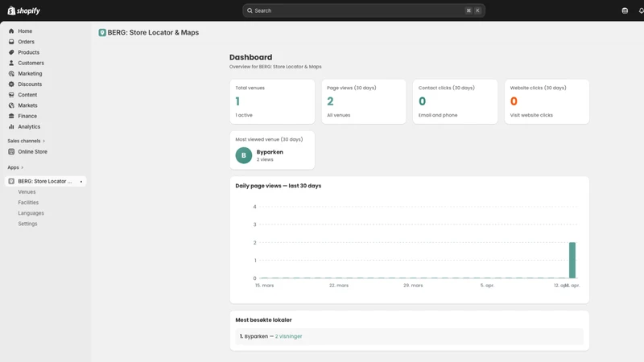The height and width of the screenshot is (362, 644).
Task: Click the Contact clicks (30 days) card
Action: tap(455, 102)
